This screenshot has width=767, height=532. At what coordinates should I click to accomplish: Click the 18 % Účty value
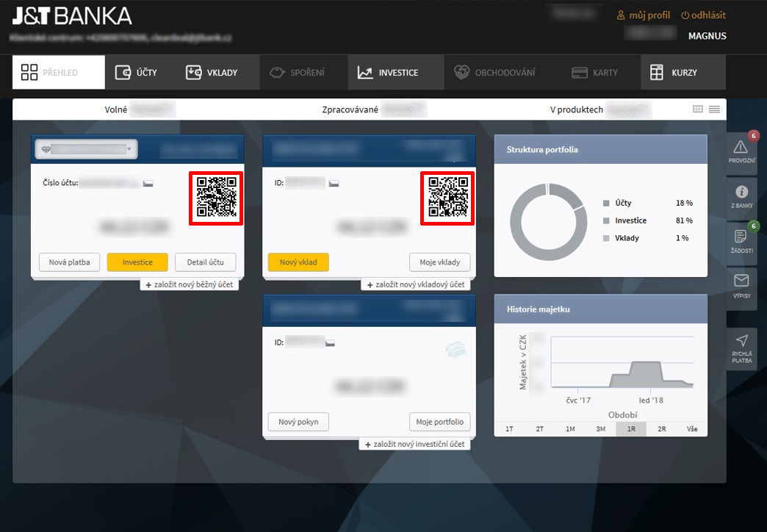684,203
